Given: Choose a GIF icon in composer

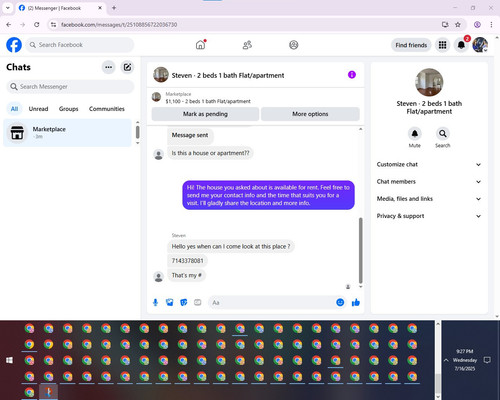Looking at the screenshot, I should [198, 303].
